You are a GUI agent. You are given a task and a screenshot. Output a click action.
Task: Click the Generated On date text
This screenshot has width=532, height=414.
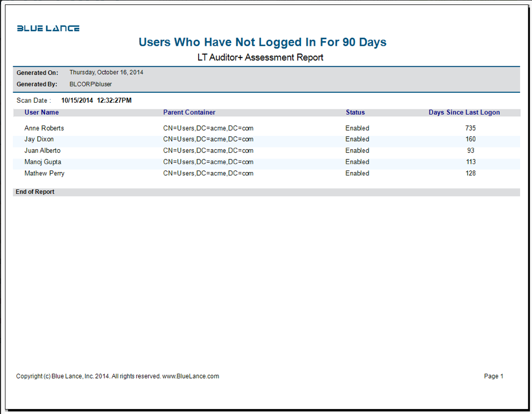point(106,72)
